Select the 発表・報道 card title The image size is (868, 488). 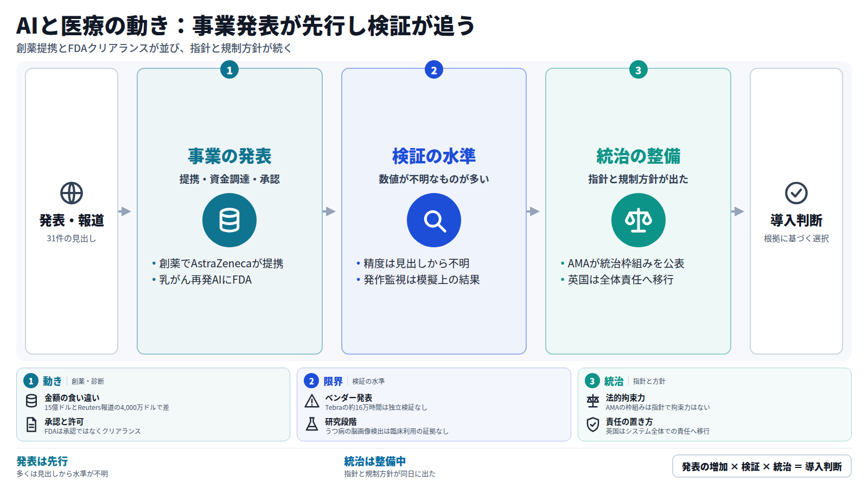click(x=72, y=221)
